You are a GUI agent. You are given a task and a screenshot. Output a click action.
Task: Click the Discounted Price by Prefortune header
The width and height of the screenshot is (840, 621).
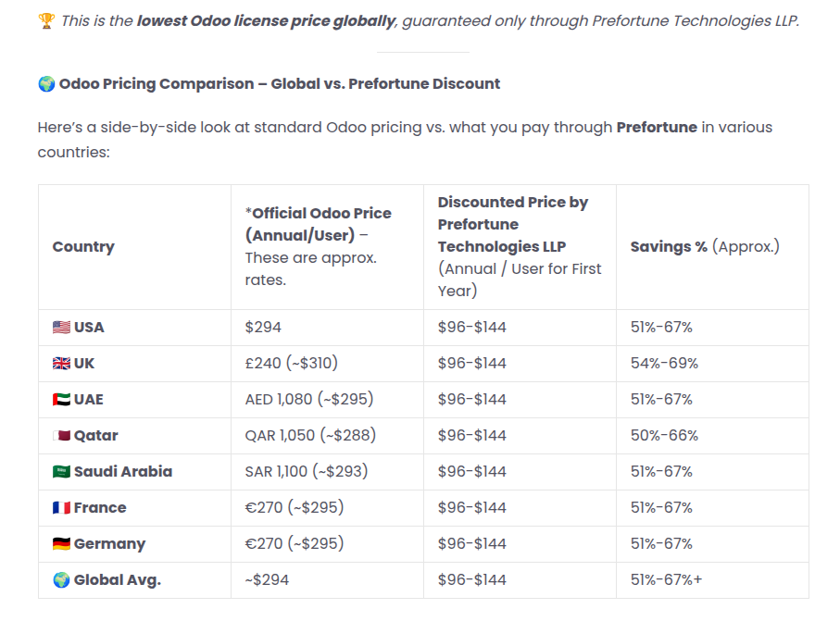click(x=513, y=224)
